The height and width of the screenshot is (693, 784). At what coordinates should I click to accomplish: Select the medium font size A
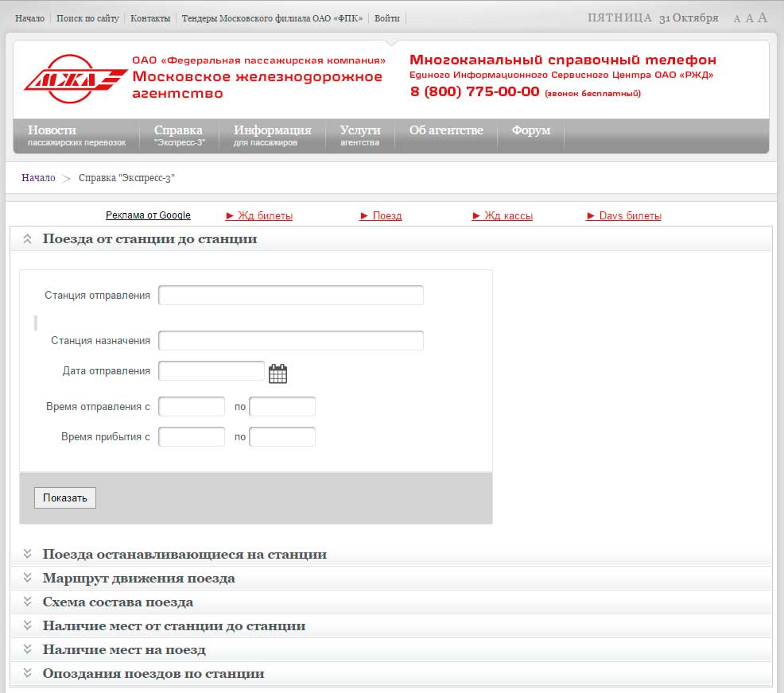pyautogui.click(x=749, y=18)
